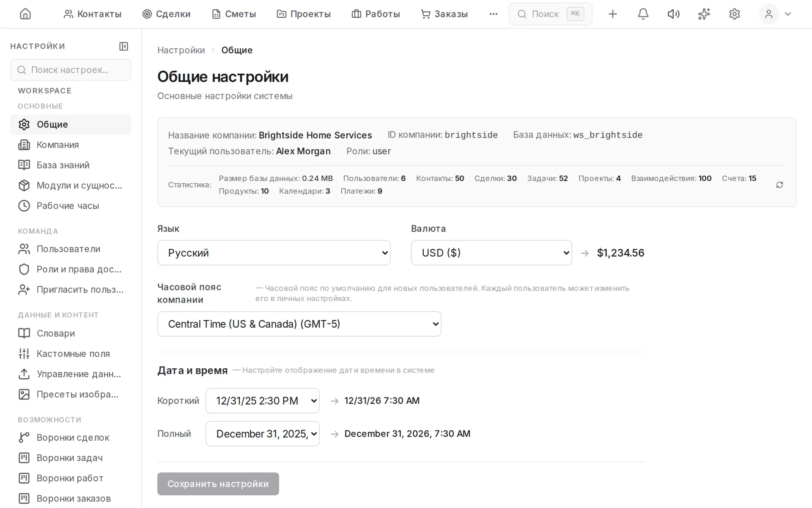Click Сохранить настройки button
The image size is (812, 508).
pos(218,484)
